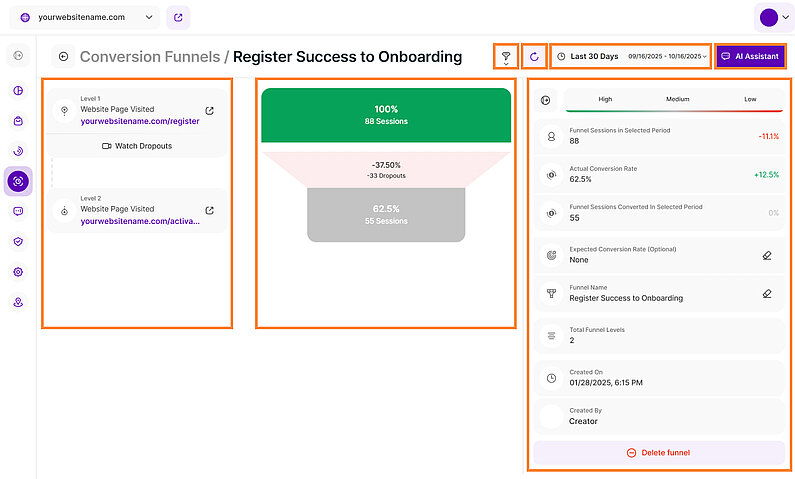Click the back arrow beside Conversion Funnels
The width and height of the screenshot is (795, 479).
[64, 57]
